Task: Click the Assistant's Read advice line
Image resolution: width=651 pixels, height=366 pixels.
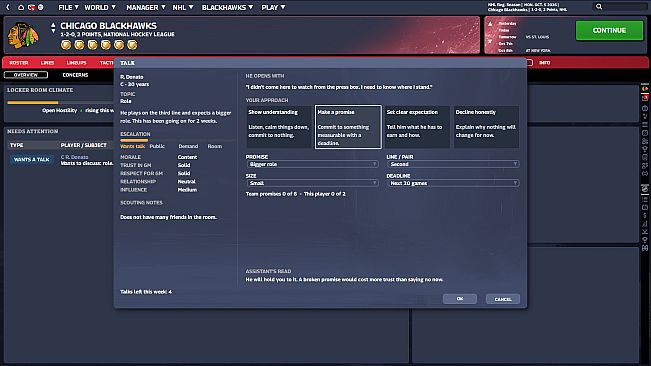Action: point(344,279)
